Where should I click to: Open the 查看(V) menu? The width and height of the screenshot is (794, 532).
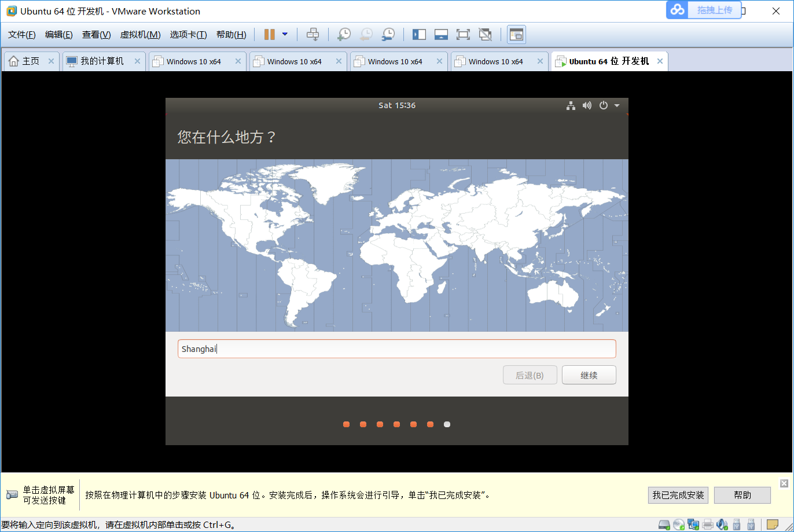(96, 35)
